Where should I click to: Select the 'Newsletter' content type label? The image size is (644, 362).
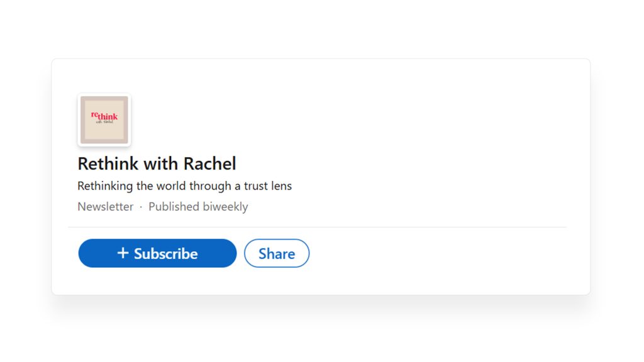coord(105,207)
